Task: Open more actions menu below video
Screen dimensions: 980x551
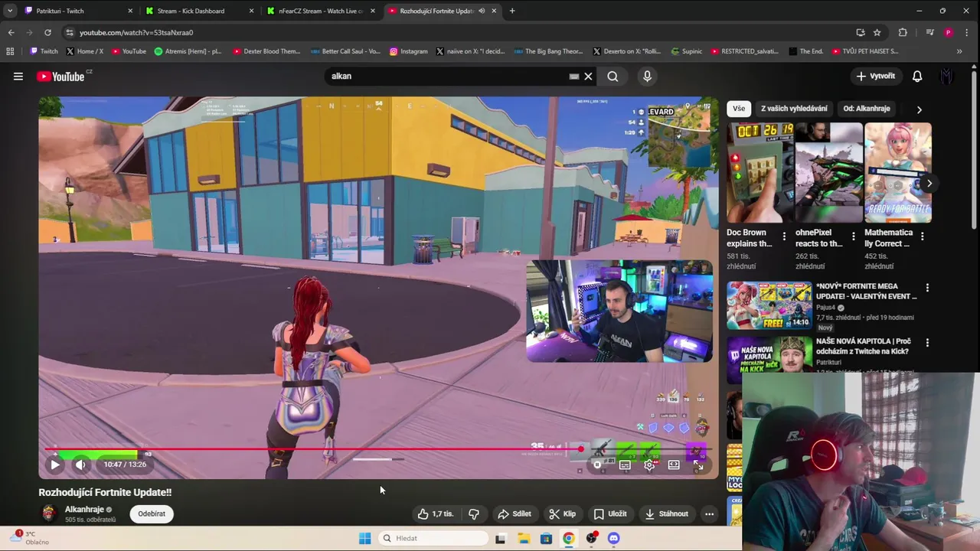Action: pos(710,514)
